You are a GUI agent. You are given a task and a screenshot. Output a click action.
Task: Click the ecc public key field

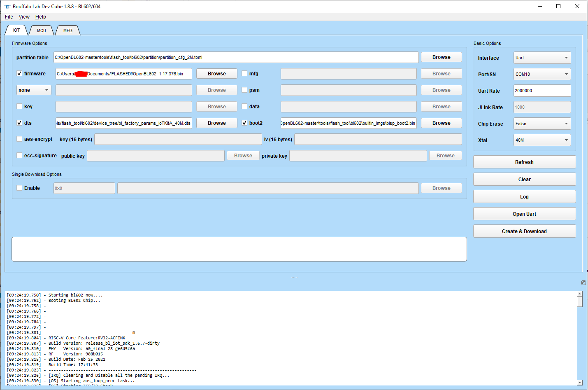click(156, 156)
